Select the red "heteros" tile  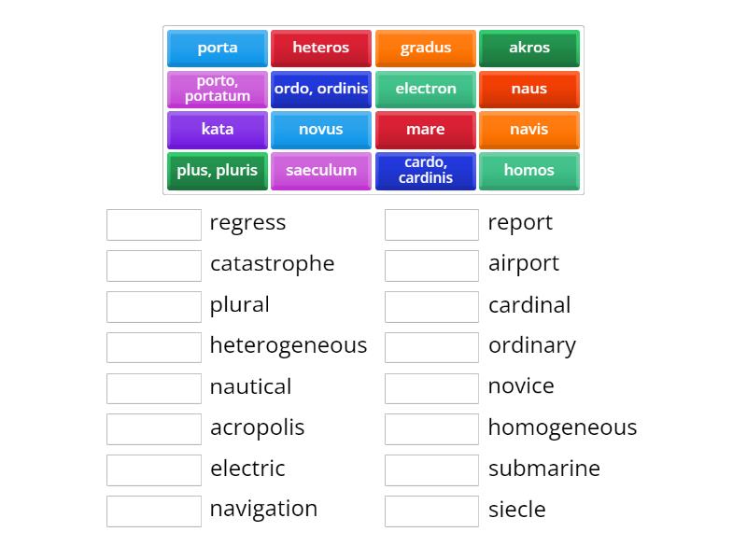point(321,48)
